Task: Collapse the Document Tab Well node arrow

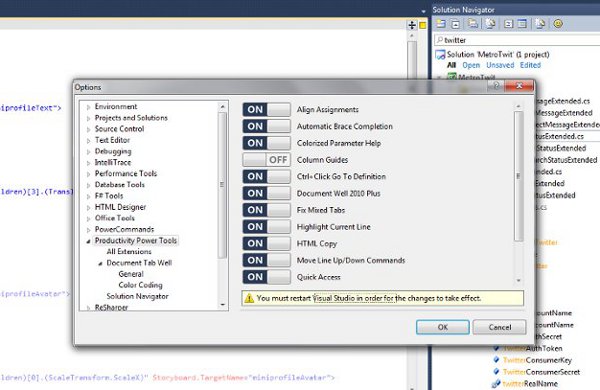Action: point(100,263)
